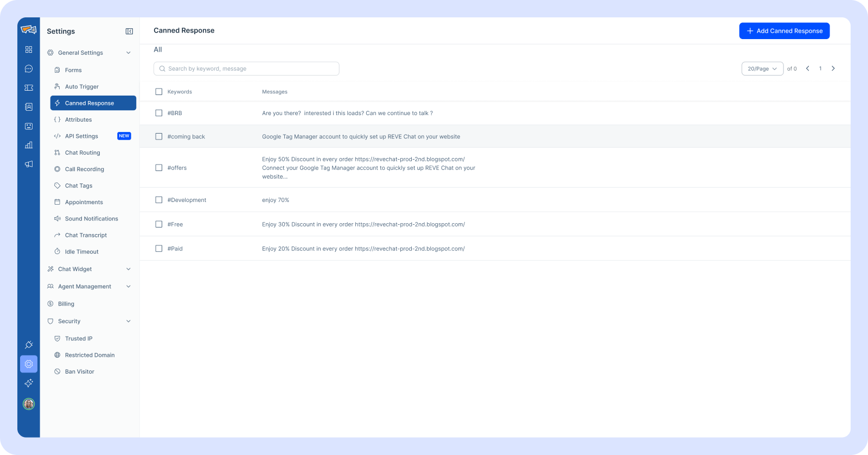
Task: Collapse the Settings panel with sidebar icon
Action: (129, 31)
